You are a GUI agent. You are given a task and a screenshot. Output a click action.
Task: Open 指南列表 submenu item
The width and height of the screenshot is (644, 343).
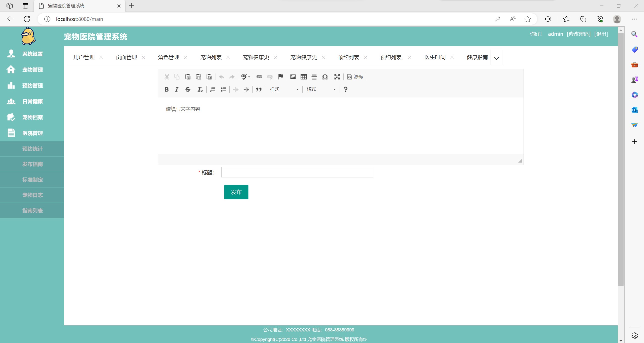coord(32,211)
